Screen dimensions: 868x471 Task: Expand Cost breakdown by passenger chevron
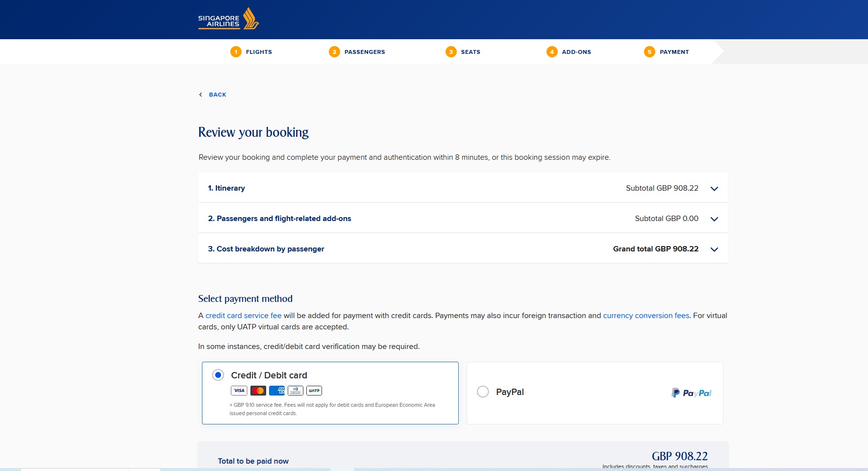tap(714, 249)
